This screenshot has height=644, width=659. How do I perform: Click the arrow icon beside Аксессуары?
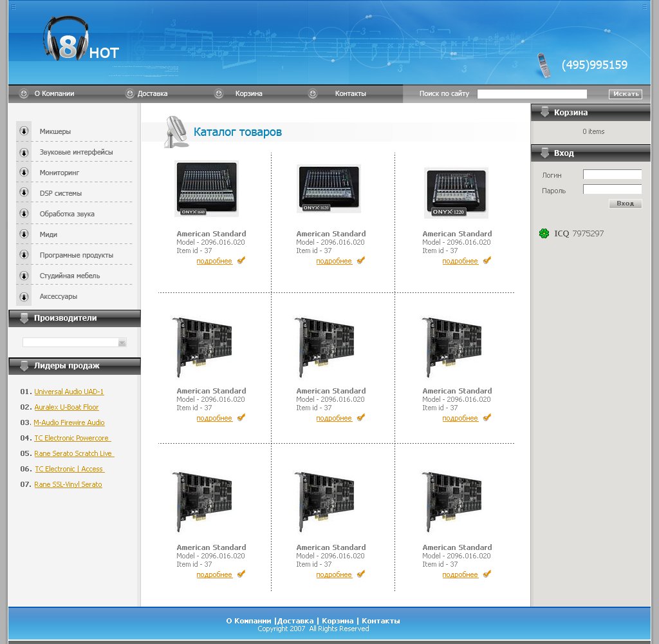(24, 296)
